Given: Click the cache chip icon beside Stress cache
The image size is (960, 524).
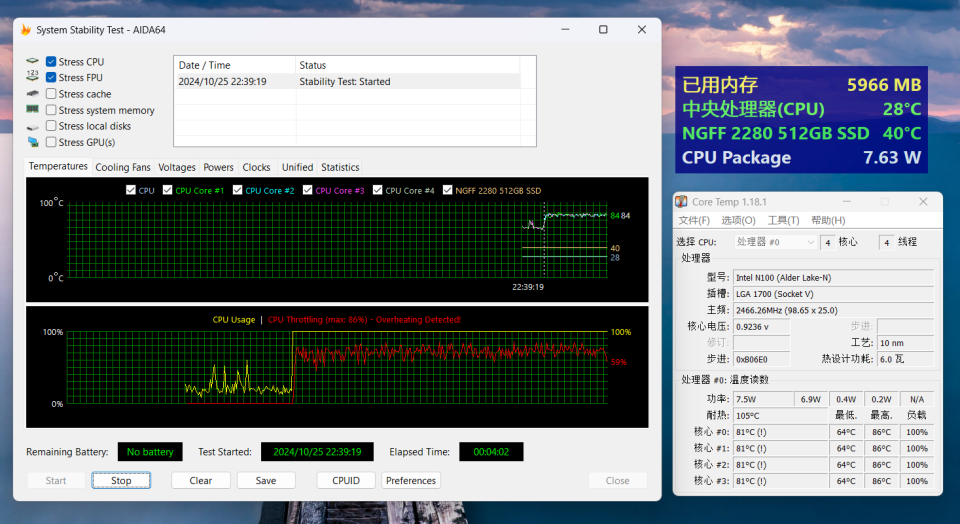Looking at the screenshot, I should [32, 94].
